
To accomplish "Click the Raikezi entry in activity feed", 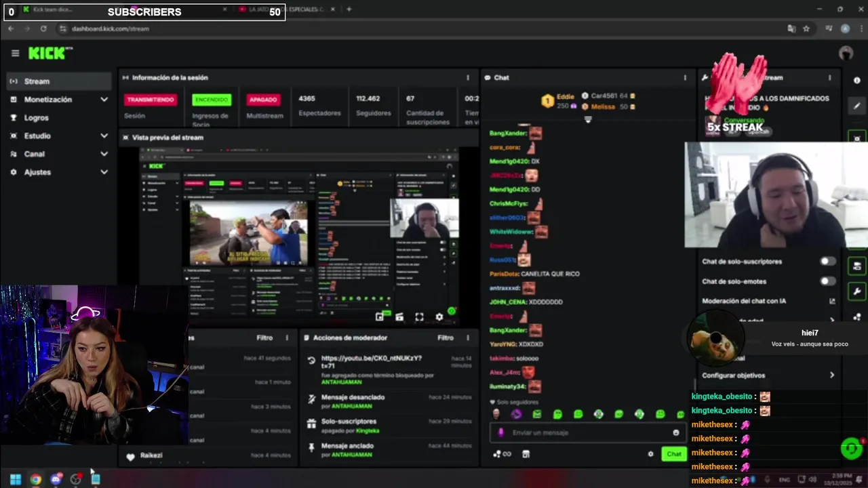I will 151,455.
